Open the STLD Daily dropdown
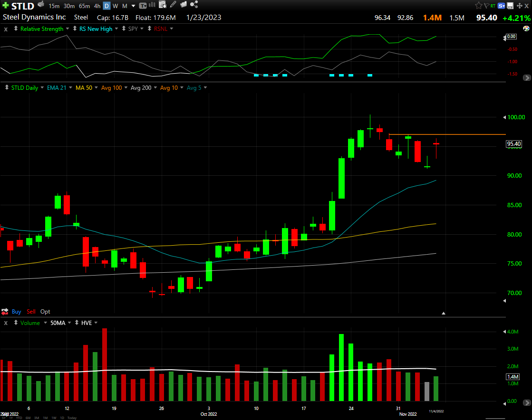This screenshot has width=532, height=420. click(x=42, y=88)
